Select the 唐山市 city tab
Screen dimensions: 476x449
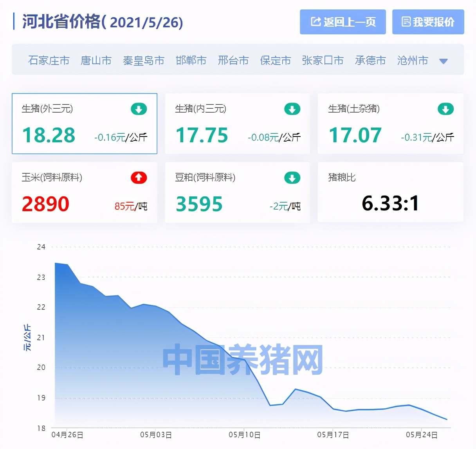(x=96, y=61)
